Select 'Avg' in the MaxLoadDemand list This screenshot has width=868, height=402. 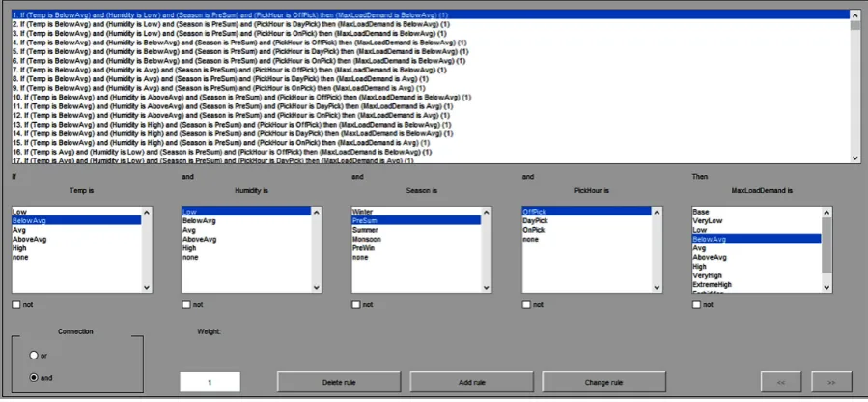[x=757, y=248]
